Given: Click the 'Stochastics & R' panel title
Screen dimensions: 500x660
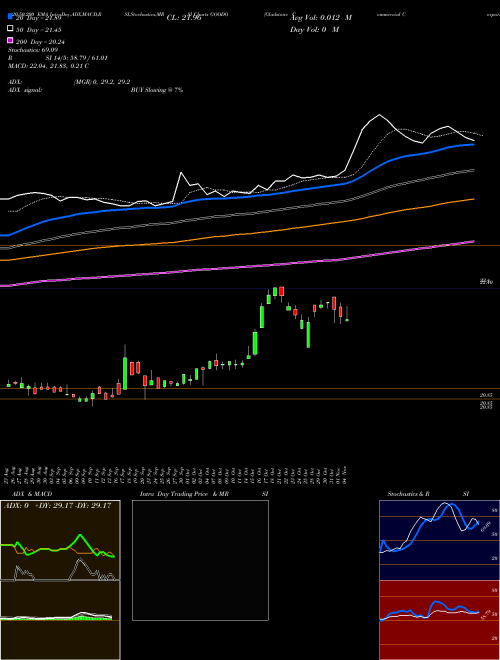Looking at the screenshot, I should pos(408,494).
